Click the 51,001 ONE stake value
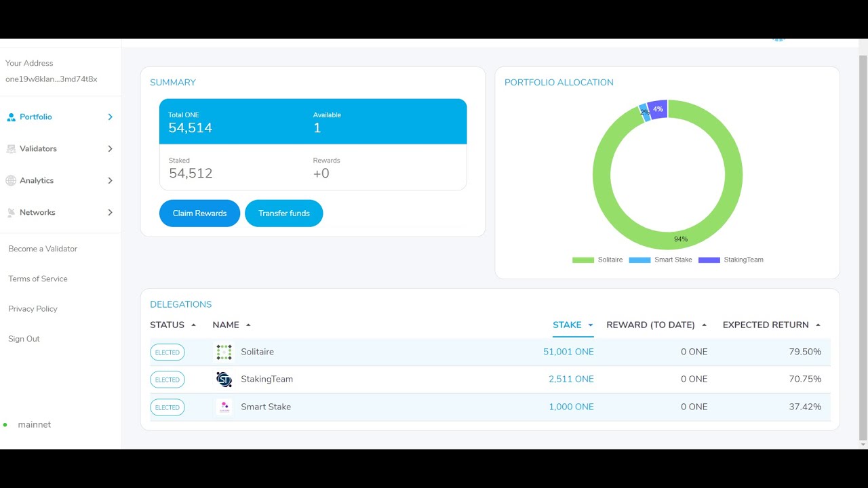The width and height of the screenshot is (868, 488). coord(568,352)
